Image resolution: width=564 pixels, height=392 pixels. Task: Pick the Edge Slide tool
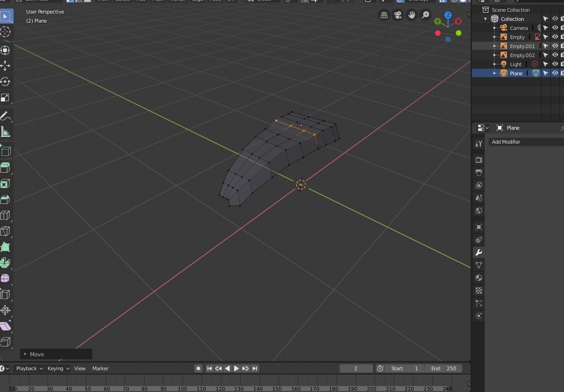click(5, 295)
